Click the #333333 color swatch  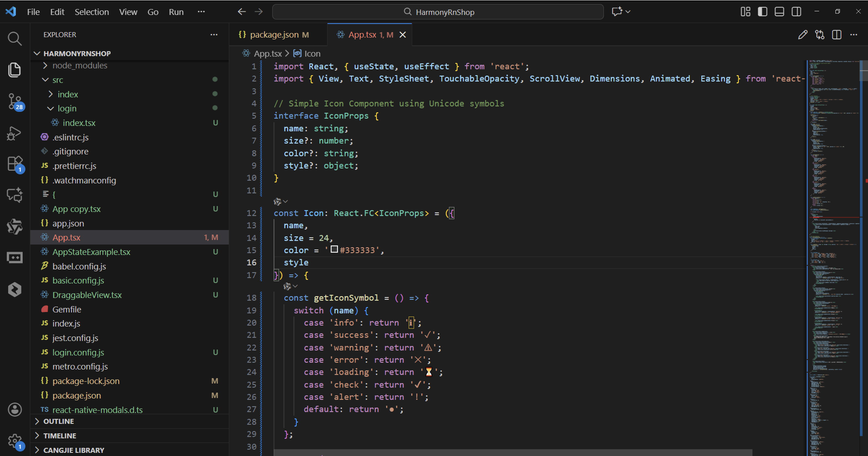pyautogui.click(x=334, y=250)
